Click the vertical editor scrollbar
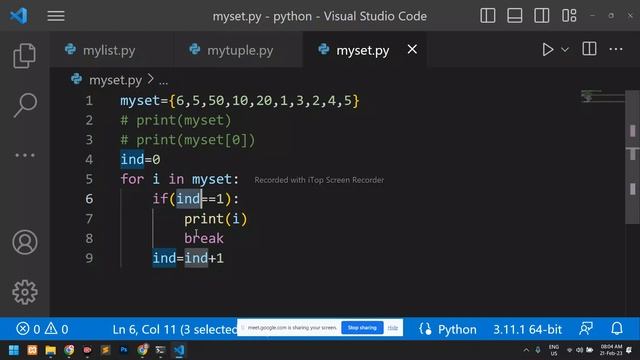 [632, 157]
